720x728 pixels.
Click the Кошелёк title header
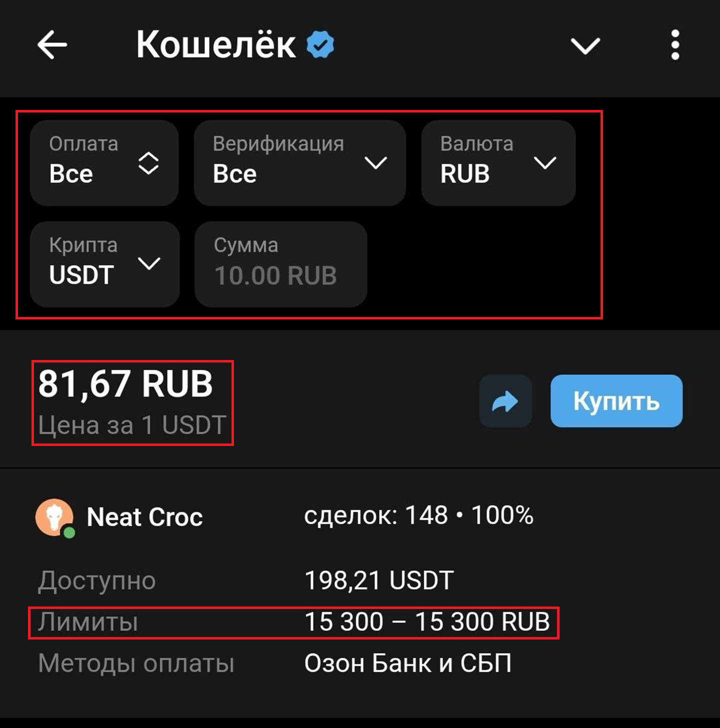216,44
